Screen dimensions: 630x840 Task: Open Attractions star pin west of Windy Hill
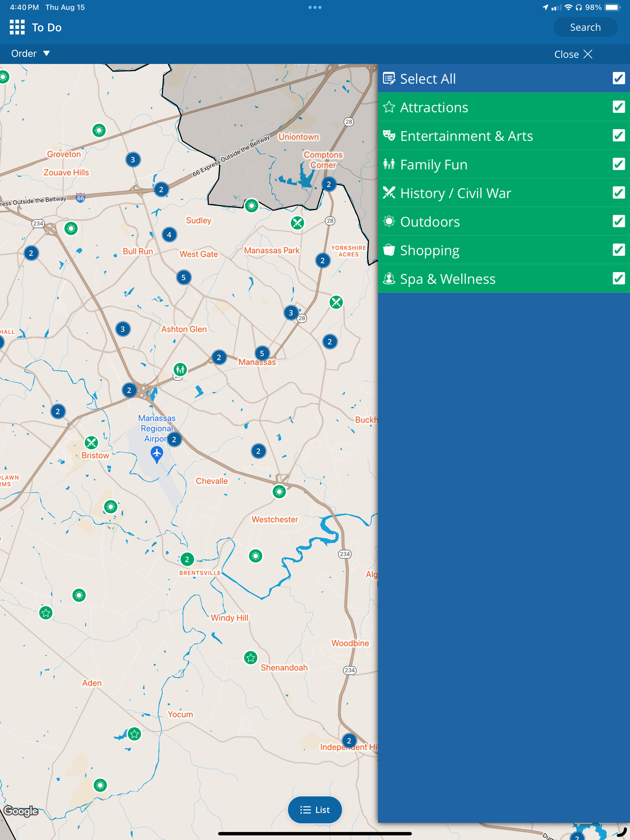point(46,612)
